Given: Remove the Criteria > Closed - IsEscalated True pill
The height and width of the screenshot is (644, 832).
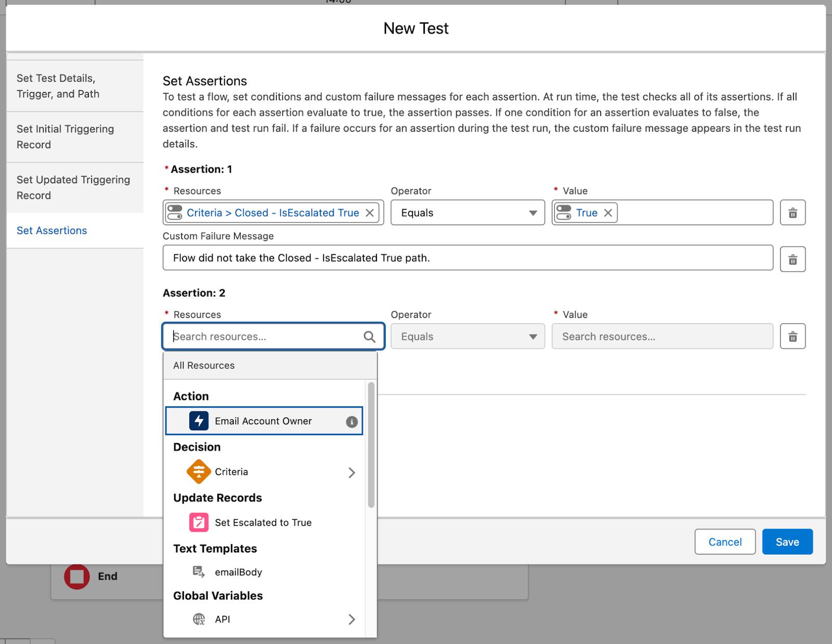Looking at the screenshot, I should coord(370,213).
